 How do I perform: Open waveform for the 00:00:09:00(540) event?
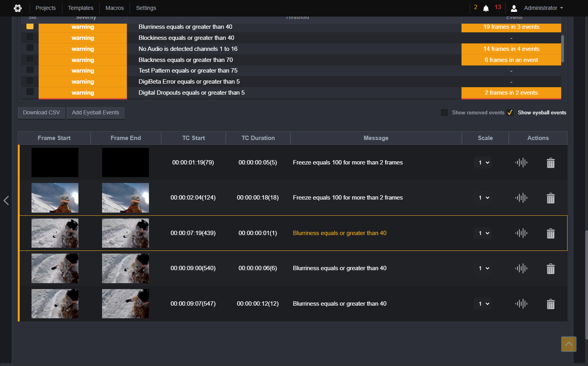click(521, 268)
